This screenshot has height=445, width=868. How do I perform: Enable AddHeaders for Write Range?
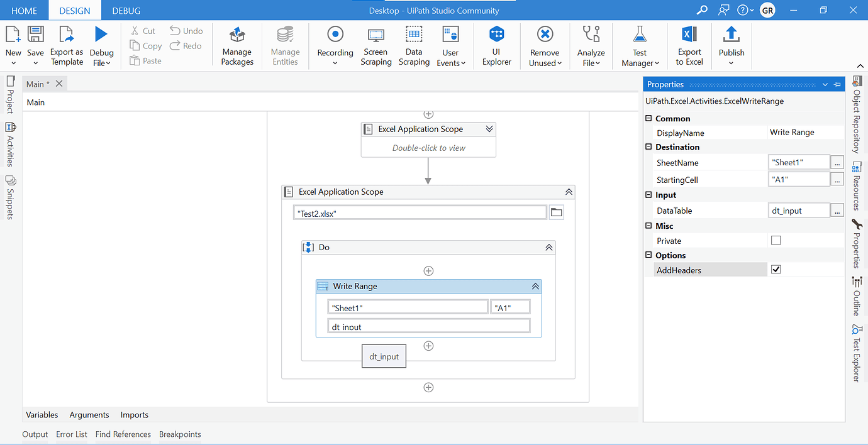(776, 268)
